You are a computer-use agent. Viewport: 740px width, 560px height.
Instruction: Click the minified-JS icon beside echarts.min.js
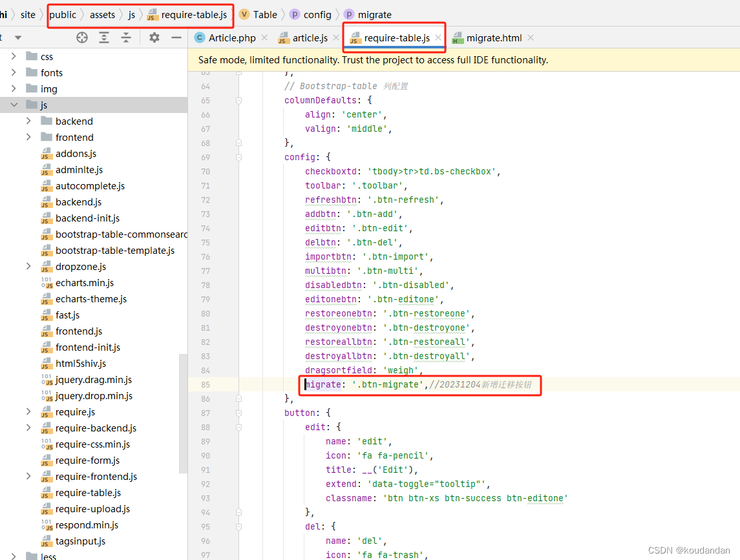[47, 282]
